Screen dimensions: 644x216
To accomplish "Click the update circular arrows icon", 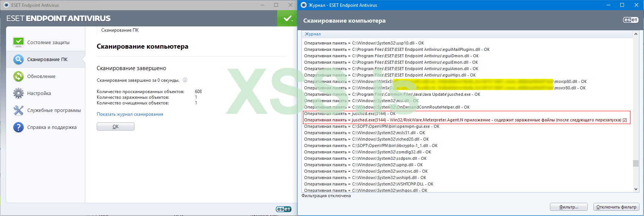I will (18, 76).
